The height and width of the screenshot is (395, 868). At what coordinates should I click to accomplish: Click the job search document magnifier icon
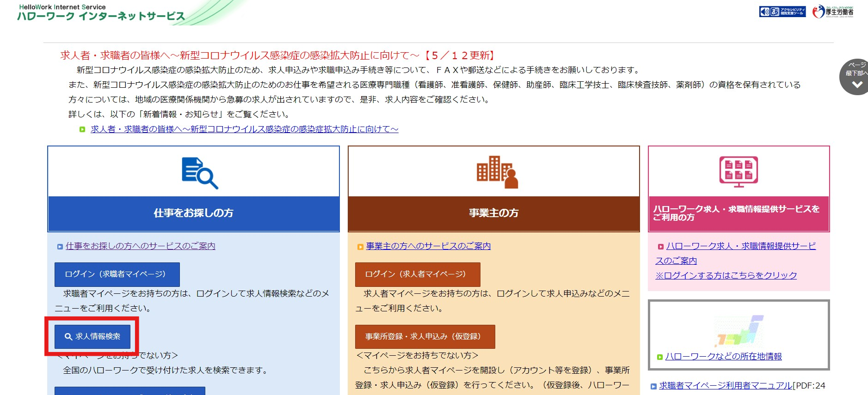tap(199, 173)
